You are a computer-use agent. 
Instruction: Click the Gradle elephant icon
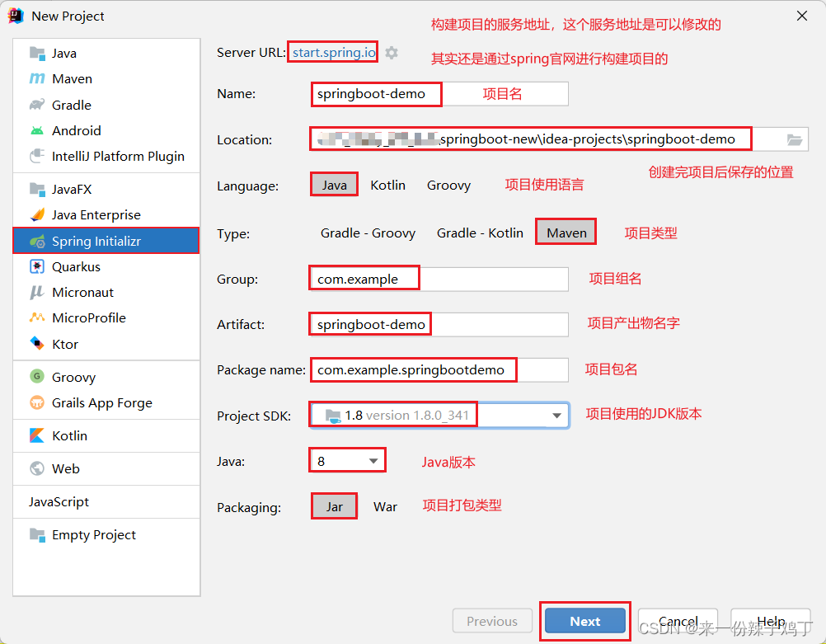(37, 105)
